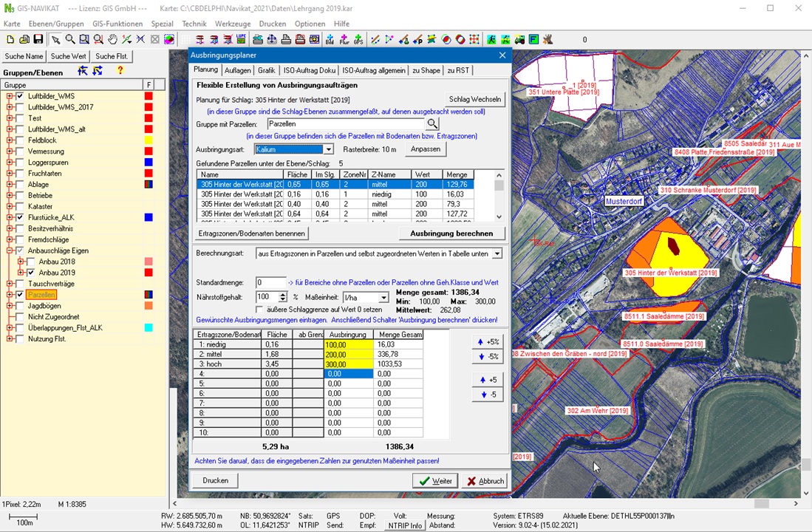Screen dimensions: 812x532
Task: Uncheck the Flurstücke_ALK layer checkbox
Action: tap(21, 218)
